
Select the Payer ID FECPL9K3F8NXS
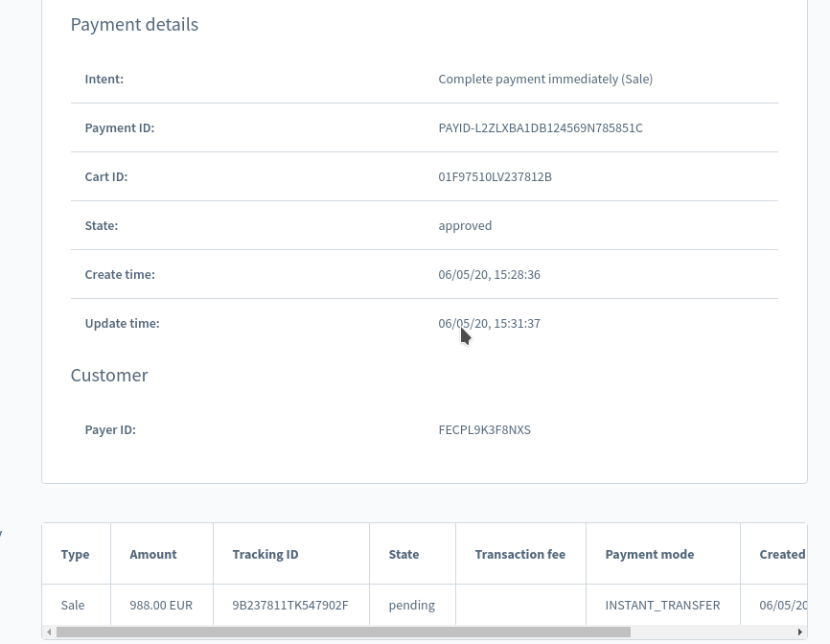pos(485,429)
